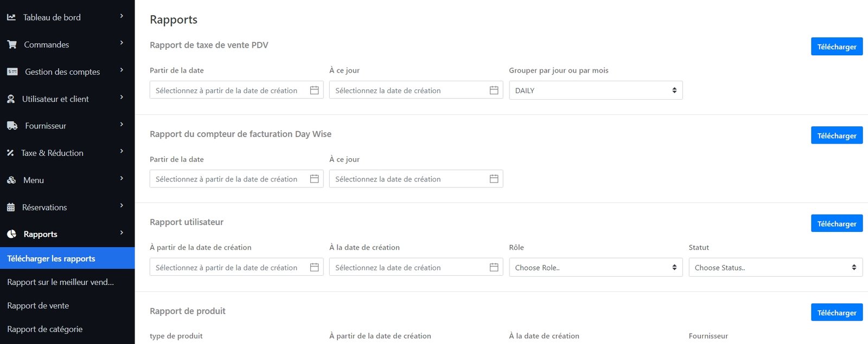868x344 pixels.
Task: Download the Rapport de taxe de vente PDV
Action: click(836, 47)
